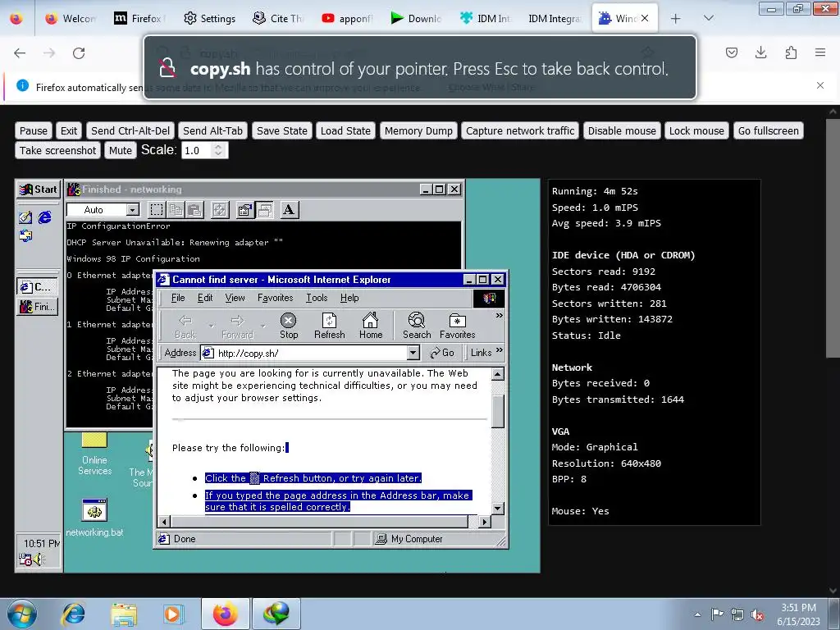Expand the Back history dropdown arrow in IE
This screenshot has width=840, height=630.
point(211,326)
